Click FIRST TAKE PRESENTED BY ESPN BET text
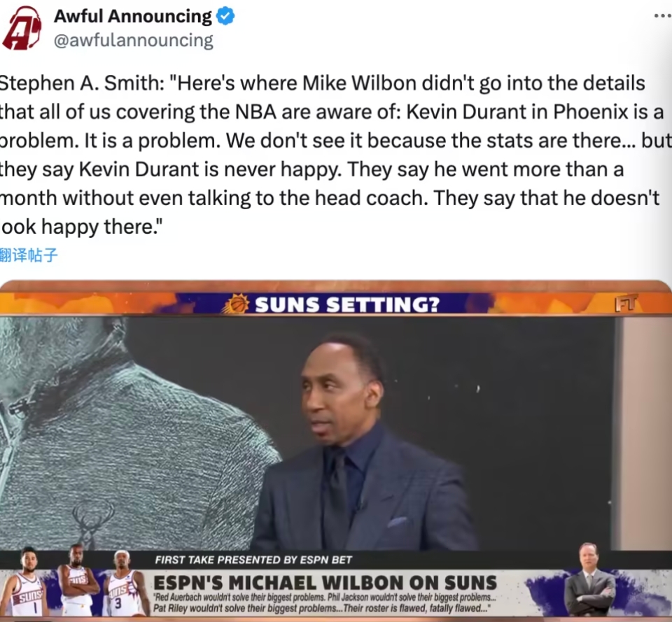672x622 pixels. [253, 560]
